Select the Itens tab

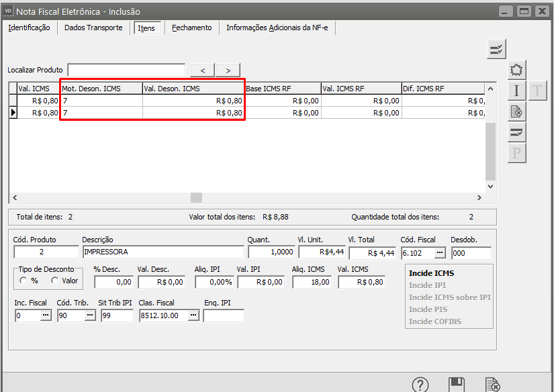146,28
